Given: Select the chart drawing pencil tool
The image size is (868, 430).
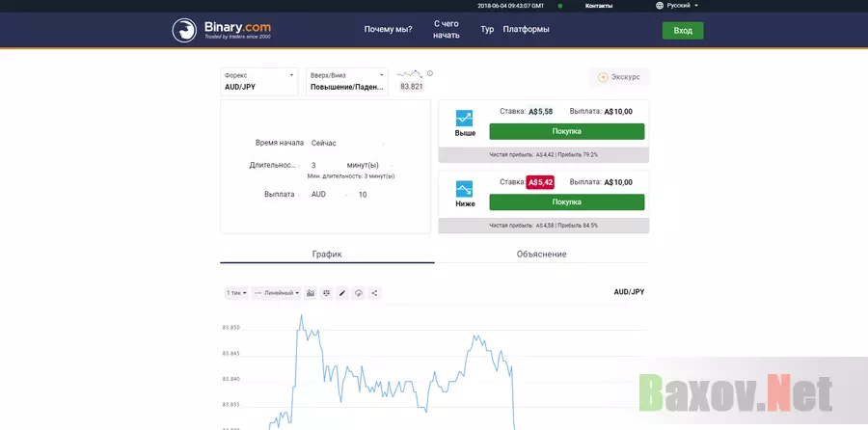Looking at the screenshot, I should [342, 293].
